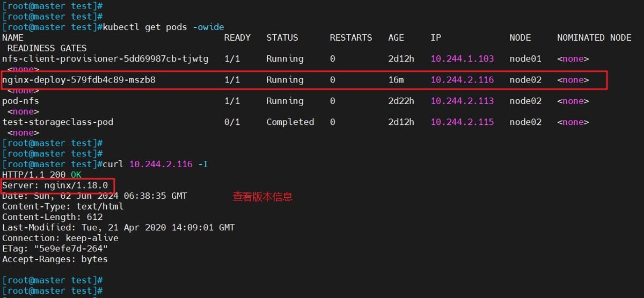This screenshot has height=298, width=644.
Task: Click the 'HTTP/1.1 200 OK' response line
Action: point(42,175)
